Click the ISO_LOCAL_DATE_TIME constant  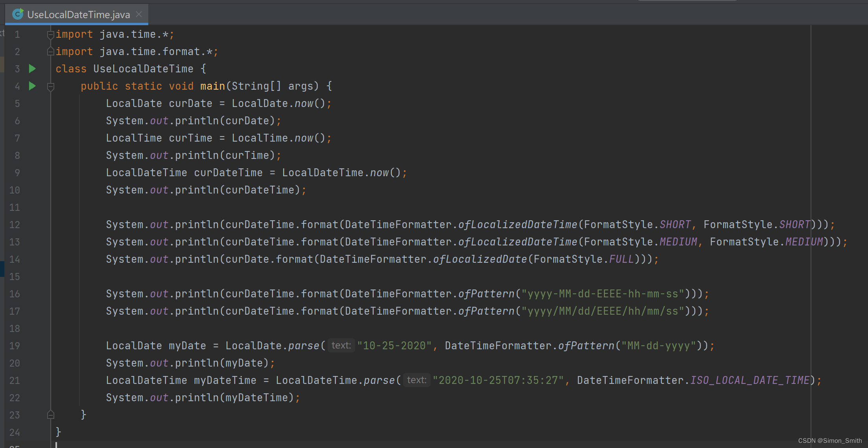(x=750, y=380)
